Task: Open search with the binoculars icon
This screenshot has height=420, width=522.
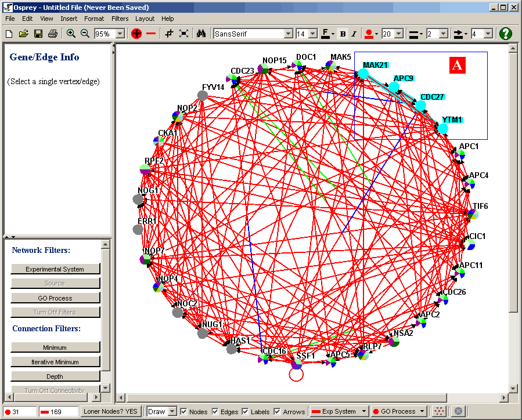Action: (x=201, y=34)
